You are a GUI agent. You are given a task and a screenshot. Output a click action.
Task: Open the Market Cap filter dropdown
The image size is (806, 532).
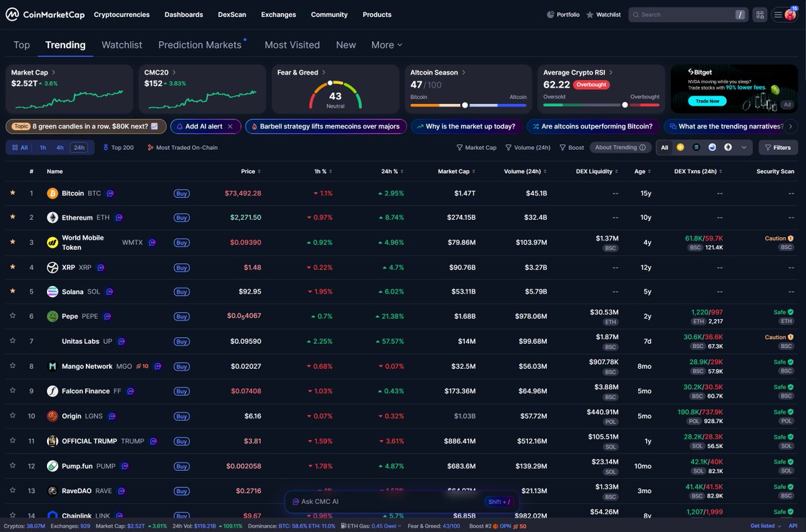(476, 148)
